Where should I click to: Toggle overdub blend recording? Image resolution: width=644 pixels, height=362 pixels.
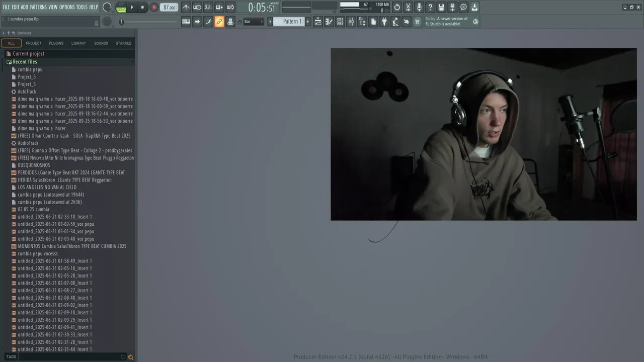[x=219, y=8]
